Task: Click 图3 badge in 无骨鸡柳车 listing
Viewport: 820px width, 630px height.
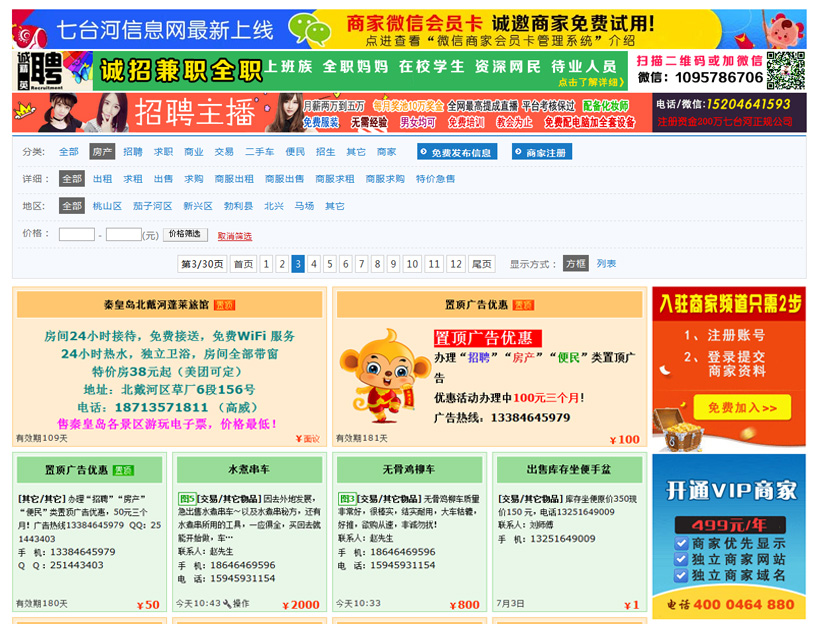Action: tap(347, 498)
